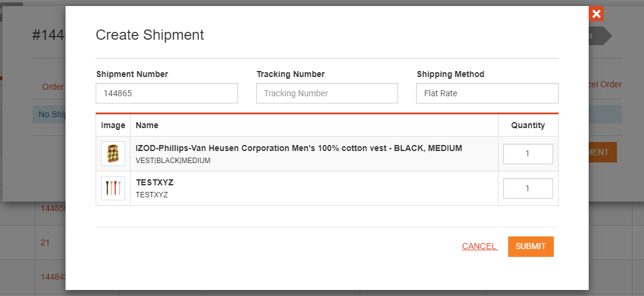The width and height of the screenshot is (644, 296).
Task: Click the Tracking Number label
Action: (291, 74)
